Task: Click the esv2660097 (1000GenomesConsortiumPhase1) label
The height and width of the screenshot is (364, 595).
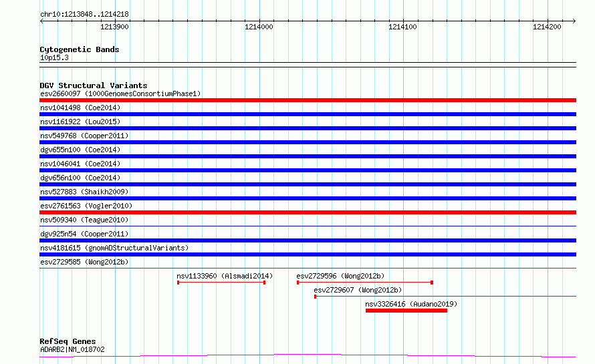Action: pos(120,94)
